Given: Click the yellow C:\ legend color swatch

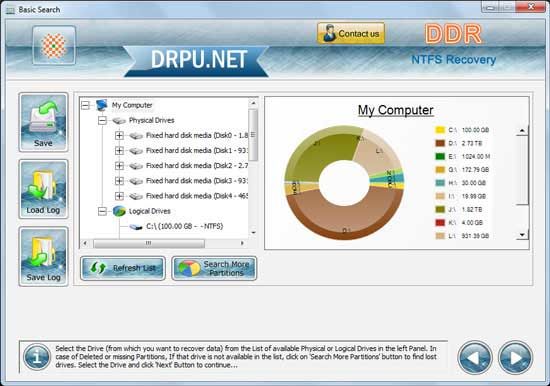Looking at the screenshot, I should 440,130.
